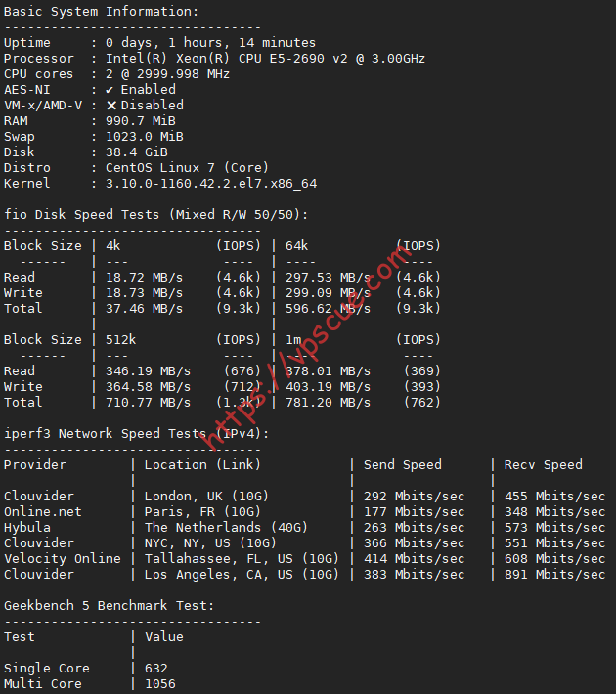Click the Multi Core score 1056
Image resolution: width=616 pixels, height=694 pixels.
(x=160, y=684)
